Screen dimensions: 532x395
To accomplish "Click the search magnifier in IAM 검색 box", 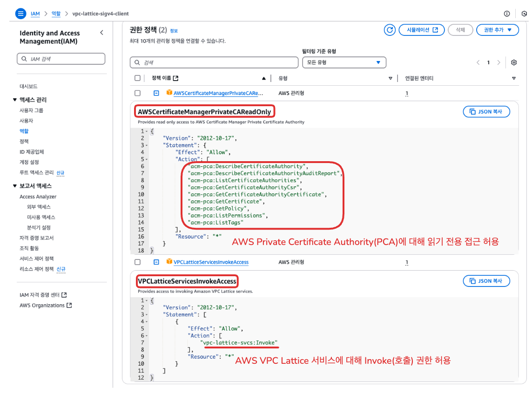I will click(24, 59).
